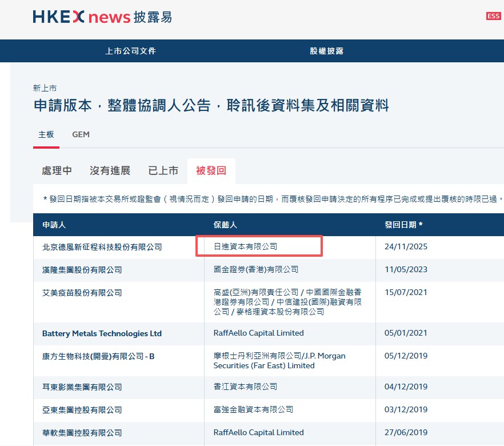The width and height of the screenshot is (504, 446).
Task: Click the date 03/12/2019
Action: tap(406, 409)
